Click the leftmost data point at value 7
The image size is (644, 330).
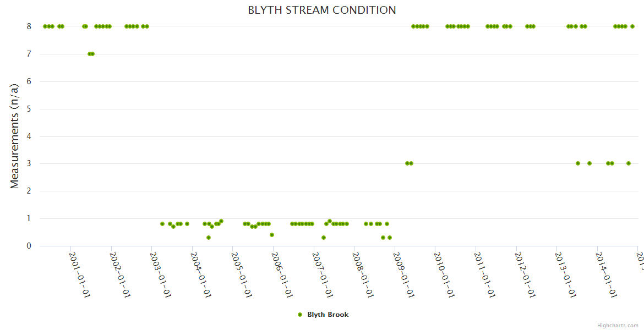pos(89,54)
